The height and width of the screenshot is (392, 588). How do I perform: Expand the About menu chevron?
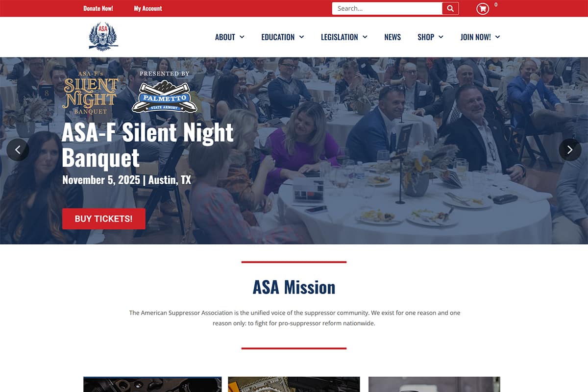[242, 37]
